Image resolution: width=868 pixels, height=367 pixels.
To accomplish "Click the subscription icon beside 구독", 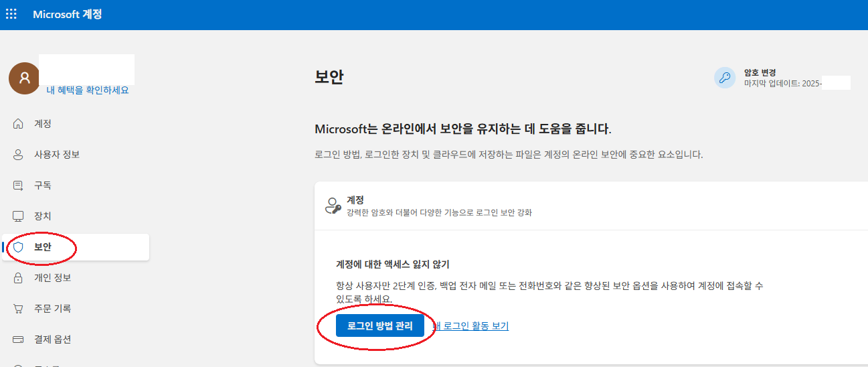I will coord(18,186).
